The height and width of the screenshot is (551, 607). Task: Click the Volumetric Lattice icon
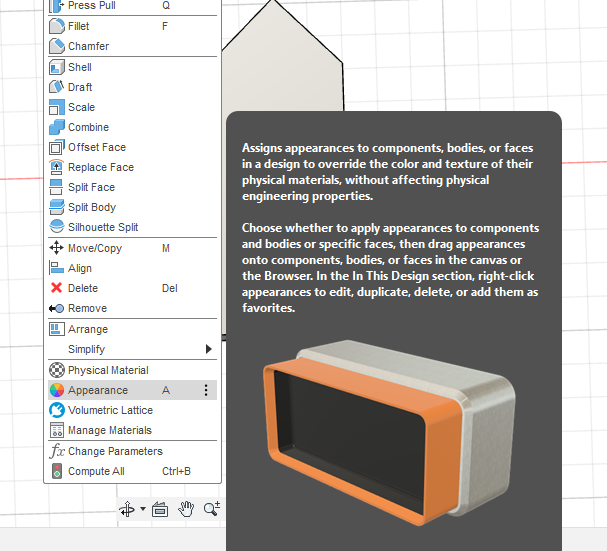tap(57, 410)
